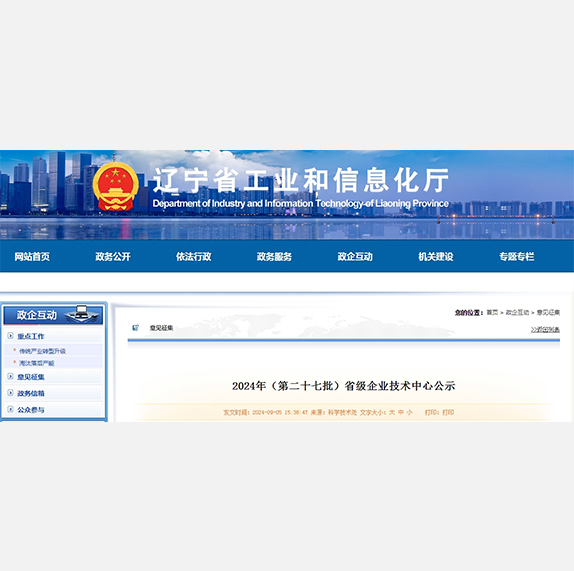Screen dimensions: 574x571
Task: Open the 专题专栏 navigation item
Action: click(517, 256)
